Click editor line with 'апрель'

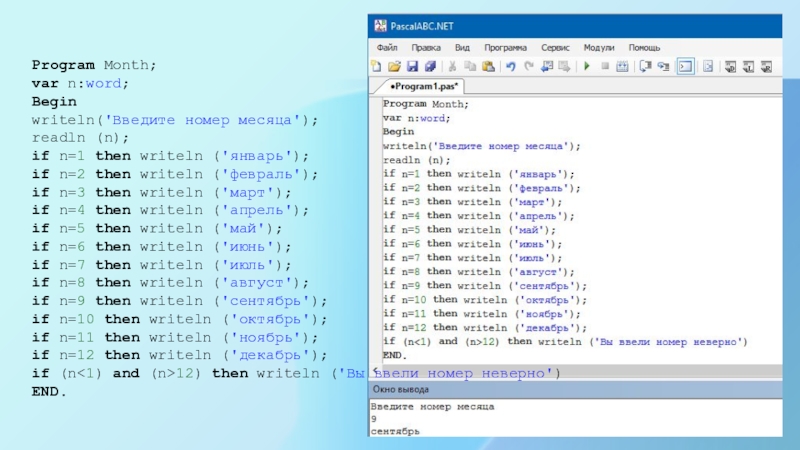pyautogui.click(x=479, y=216)
